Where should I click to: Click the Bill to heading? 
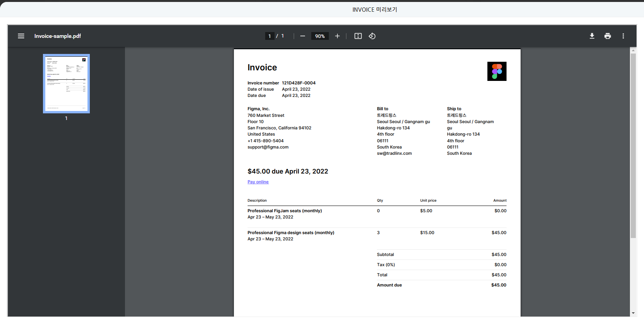pos(382,109)
